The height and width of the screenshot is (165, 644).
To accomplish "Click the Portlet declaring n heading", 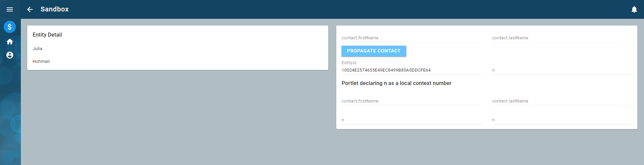I will pos(396,83).
